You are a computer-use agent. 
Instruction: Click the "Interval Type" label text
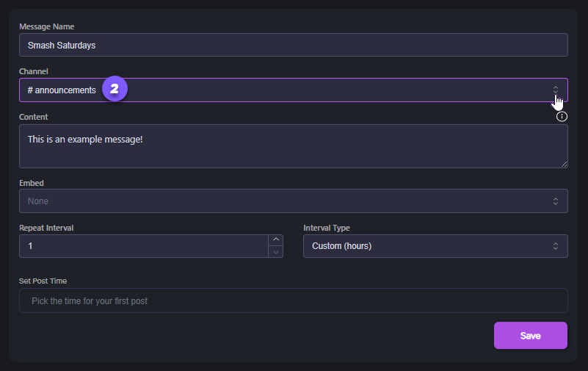point(327,228)
